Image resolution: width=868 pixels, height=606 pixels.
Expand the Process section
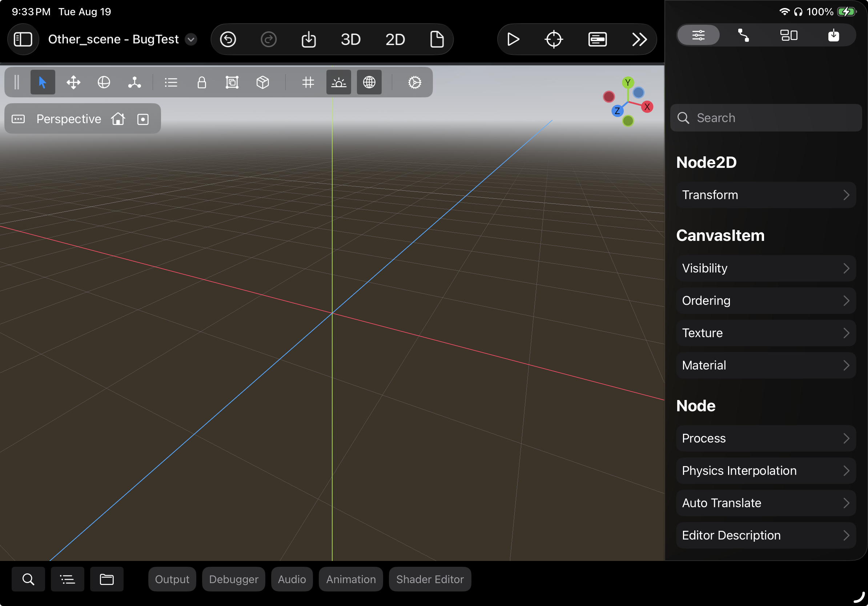(766, 438)
